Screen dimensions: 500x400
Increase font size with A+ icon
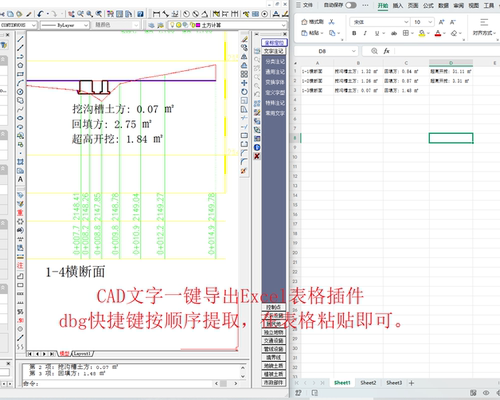[x=442, y=22]
